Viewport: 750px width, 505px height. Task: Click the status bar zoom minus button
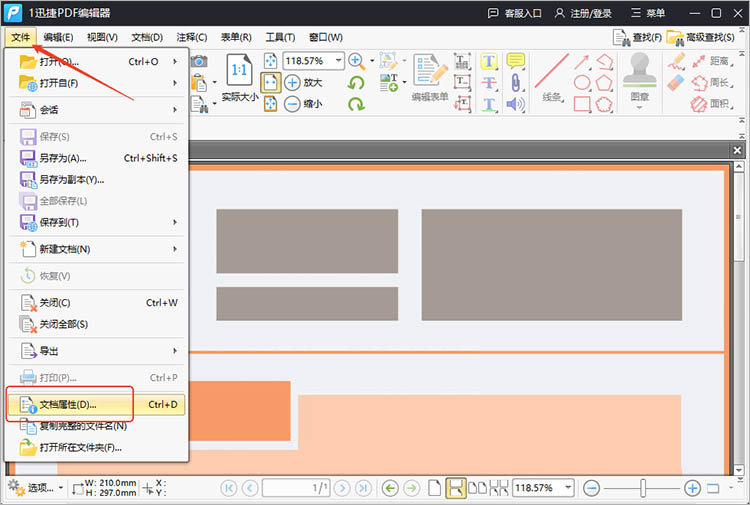coord(592,488)
